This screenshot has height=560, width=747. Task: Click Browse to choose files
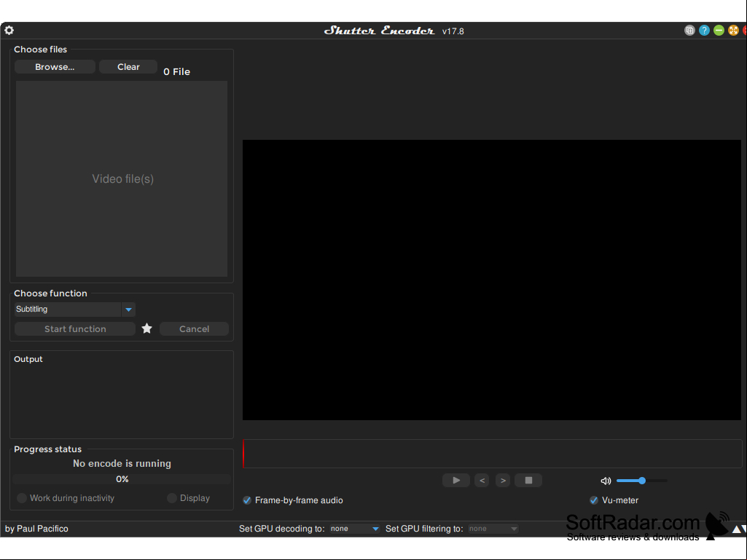[x=55, y=67]
